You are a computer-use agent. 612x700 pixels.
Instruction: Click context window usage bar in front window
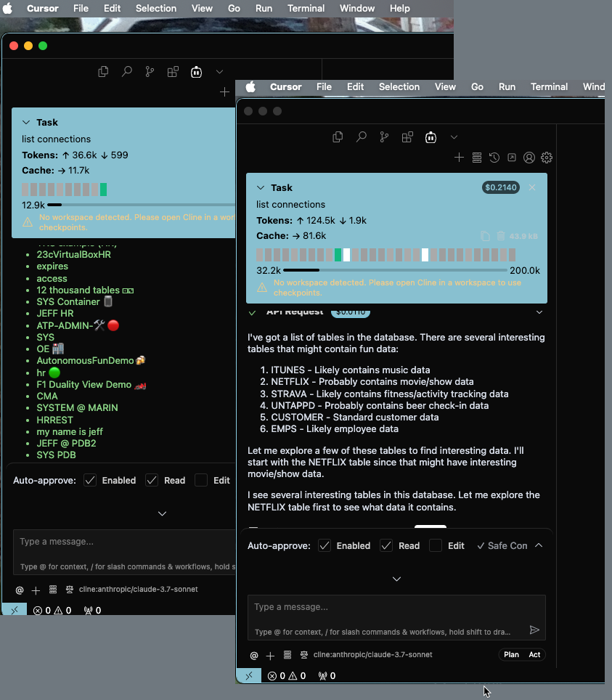(395, 271)
